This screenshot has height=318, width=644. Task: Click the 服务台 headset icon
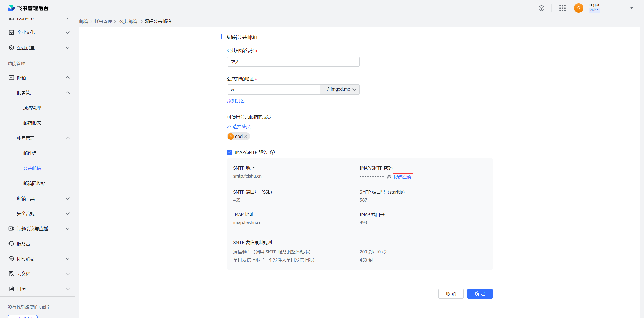(x=11, y=244)
